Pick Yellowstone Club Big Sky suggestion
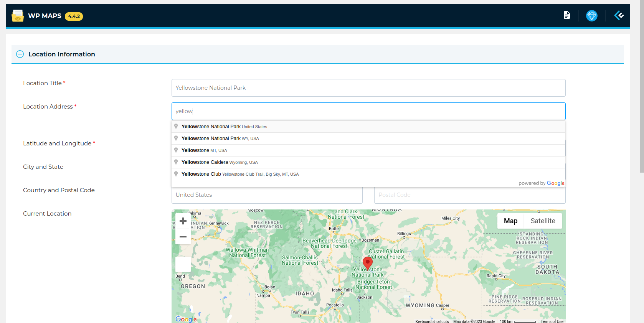This screenshot has height=323, width=644. pyautogui.click(x=368, y=174)
